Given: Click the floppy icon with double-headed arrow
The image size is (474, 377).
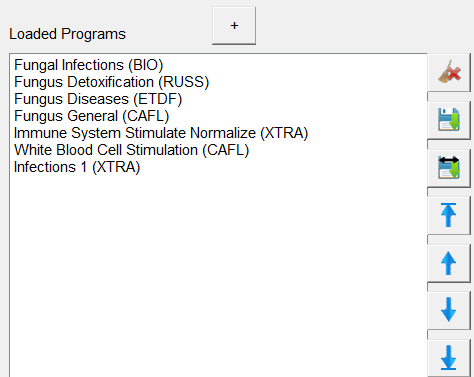Looking at the screenshot, I should 449,168.
